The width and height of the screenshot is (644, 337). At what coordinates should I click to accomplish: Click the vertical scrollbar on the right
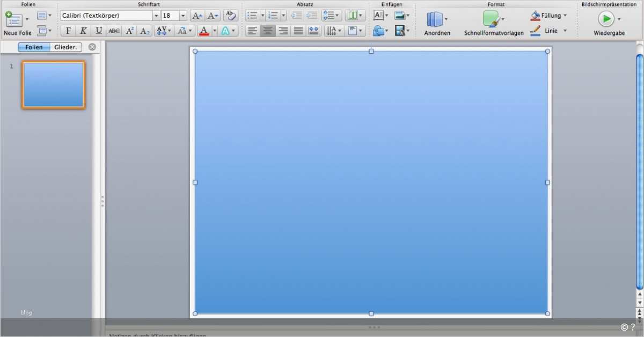639,172
